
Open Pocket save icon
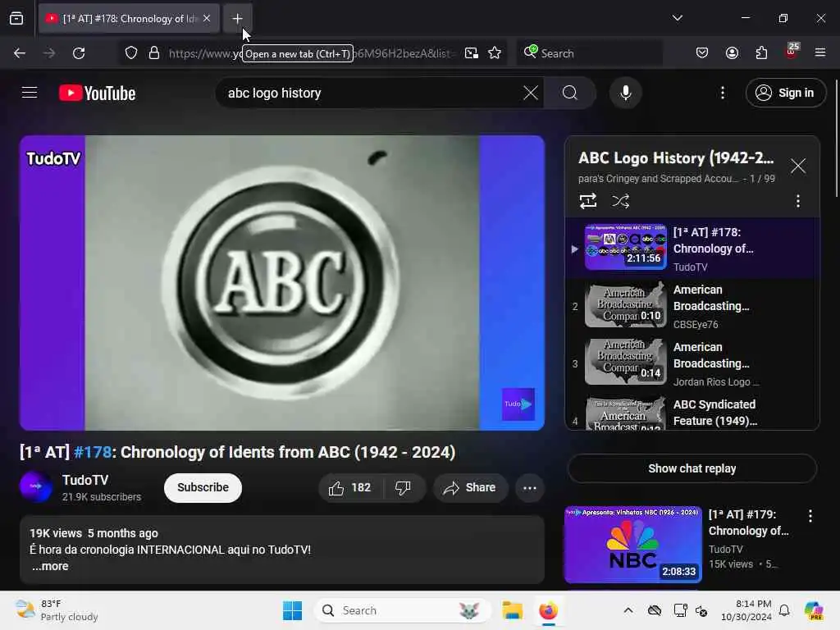point(702,53)
